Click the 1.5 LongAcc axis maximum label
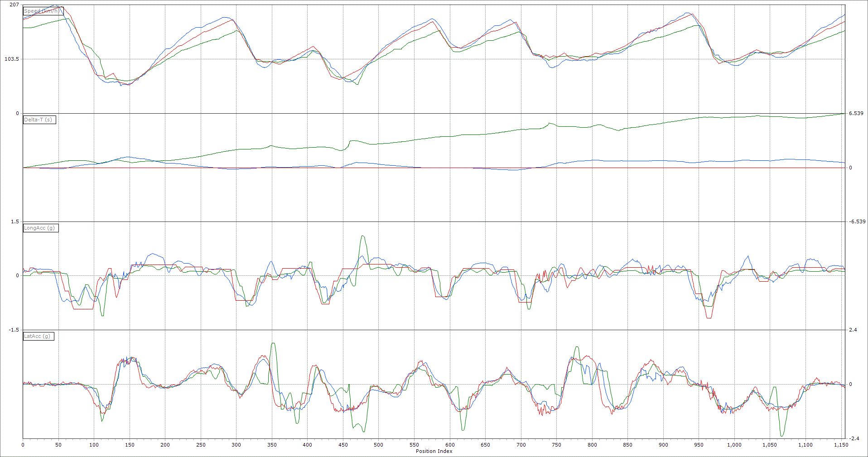This screenshot has height=457, width=868. [15, 222]
